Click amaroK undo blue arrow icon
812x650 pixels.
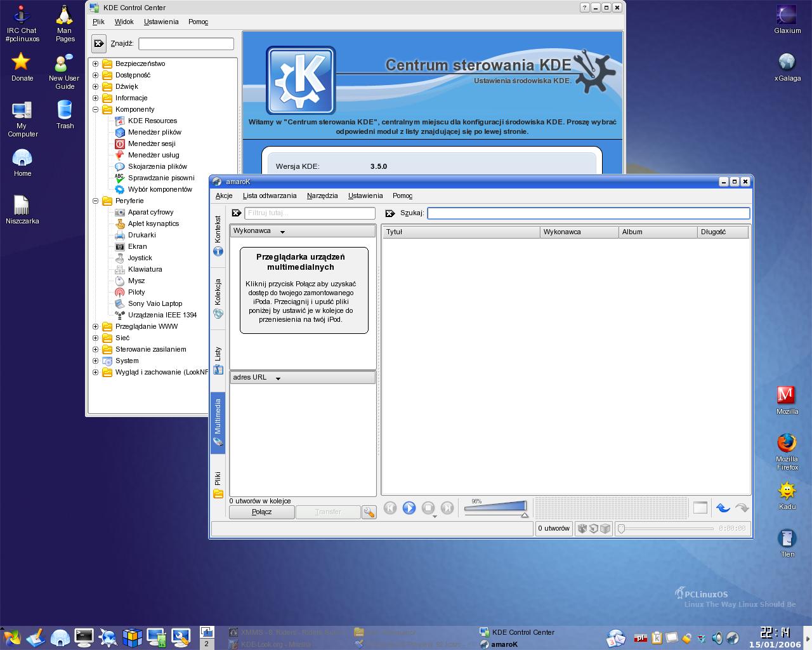pos(723,508)
